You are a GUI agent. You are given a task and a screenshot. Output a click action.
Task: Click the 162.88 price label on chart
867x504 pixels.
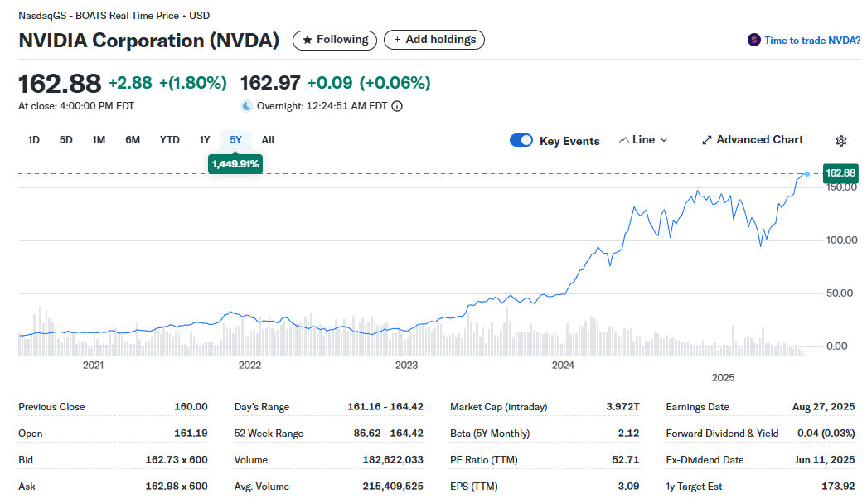840,173
